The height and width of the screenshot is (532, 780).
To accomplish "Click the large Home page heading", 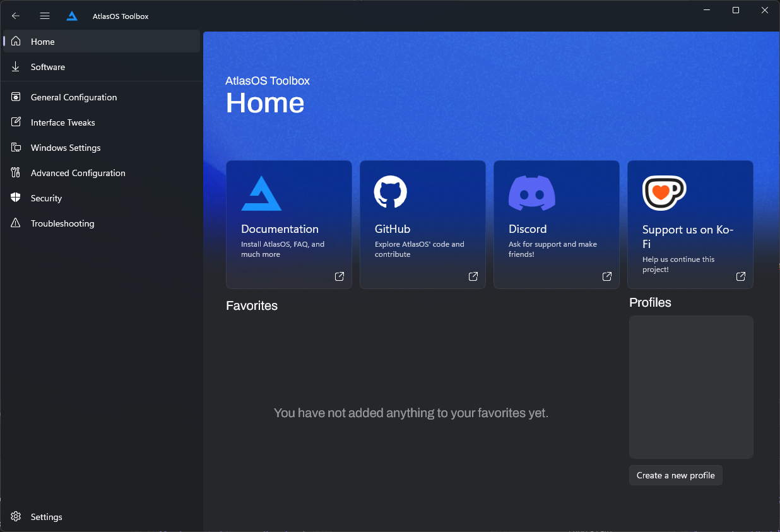I will 265,103.
